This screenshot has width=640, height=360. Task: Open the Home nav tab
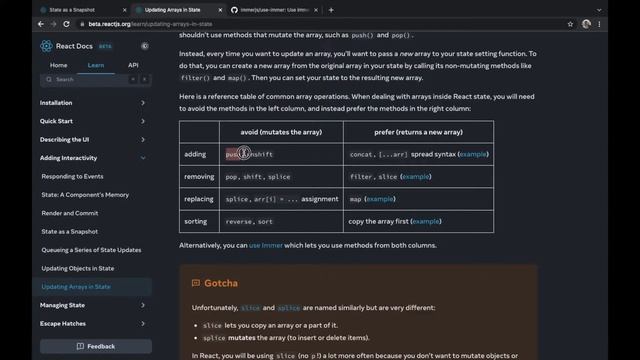[x=58, y=65]
